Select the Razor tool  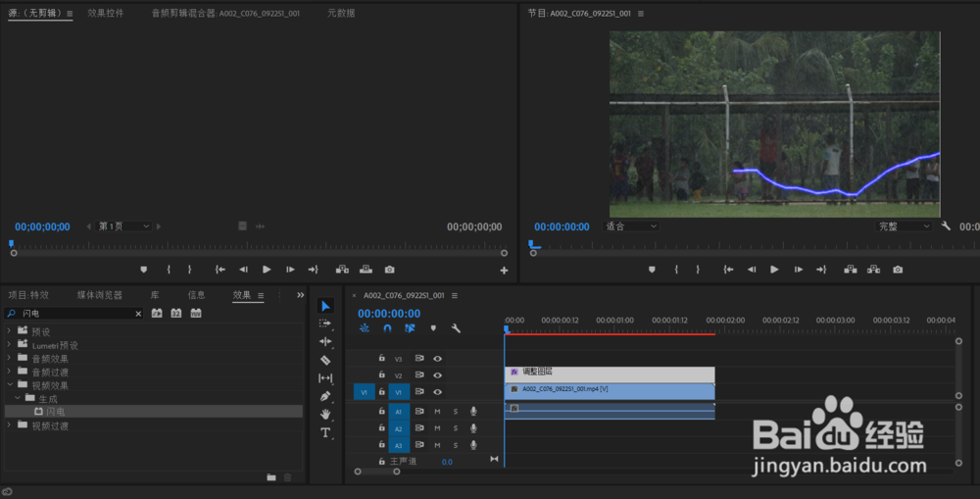click(325, 360)
